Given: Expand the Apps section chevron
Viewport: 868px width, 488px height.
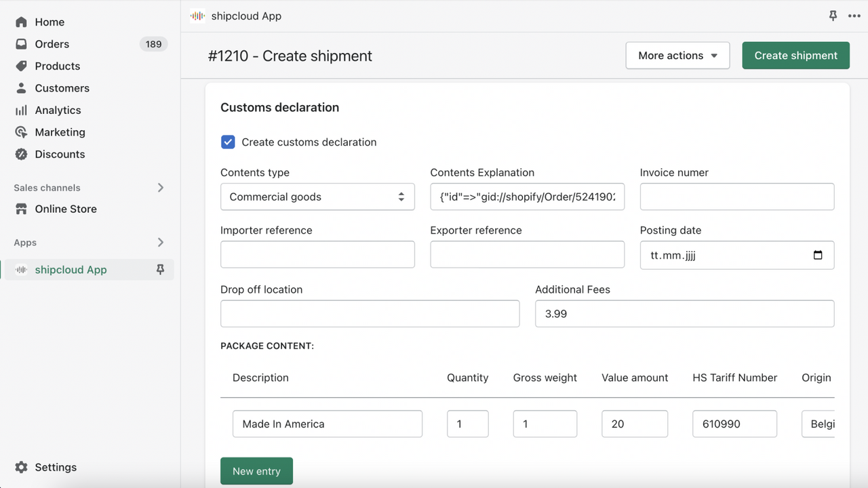Looking at the screenshot, I should 161,242.
